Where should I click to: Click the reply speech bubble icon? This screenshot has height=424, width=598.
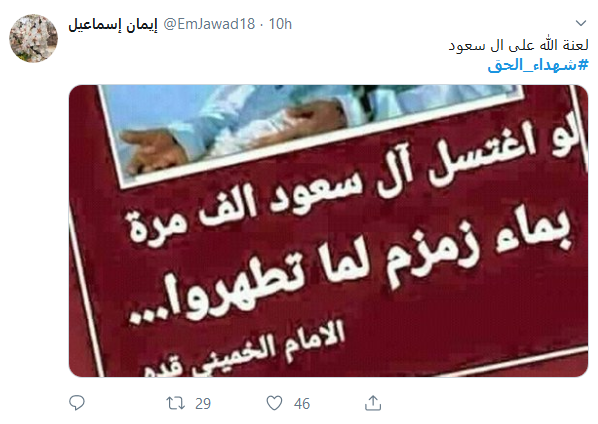click(77, 403)
